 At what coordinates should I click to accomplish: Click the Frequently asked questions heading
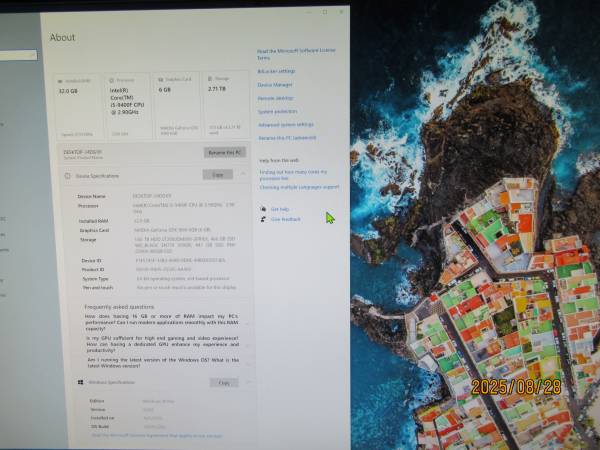pyautogui.click(x=119, y=307)
